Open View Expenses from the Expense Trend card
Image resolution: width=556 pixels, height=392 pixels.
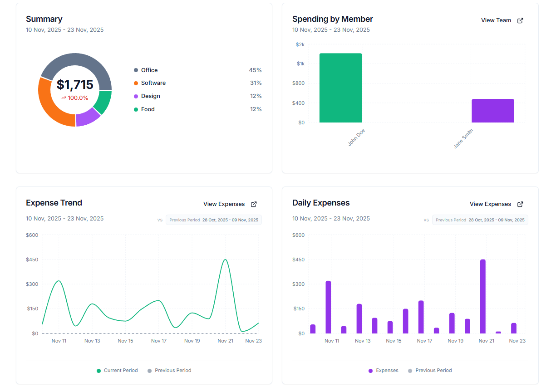(x=224, y=204)
